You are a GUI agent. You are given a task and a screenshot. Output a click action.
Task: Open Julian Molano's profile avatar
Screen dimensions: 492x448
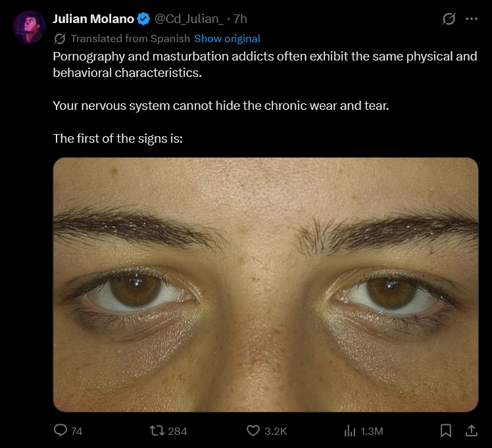pos(30,27)
